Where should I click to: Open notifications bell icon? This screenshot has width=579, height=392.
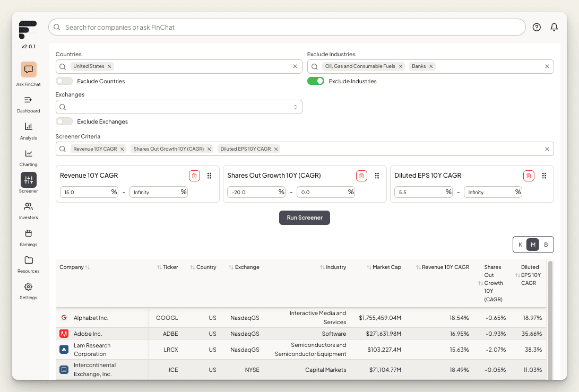554,27
